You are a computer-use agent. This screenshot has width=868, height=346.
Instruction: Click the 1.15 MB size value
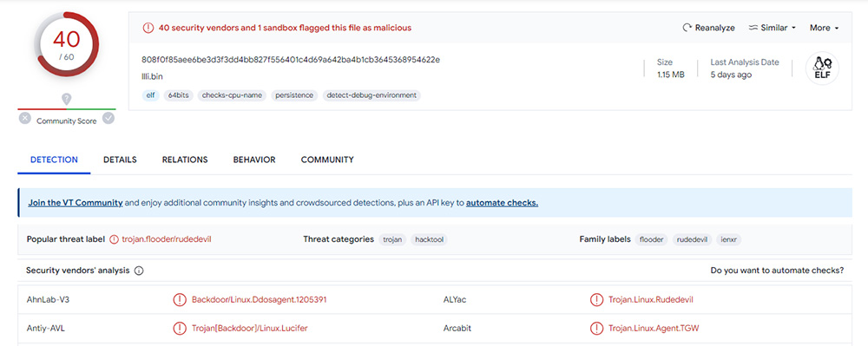coord(670,75)
